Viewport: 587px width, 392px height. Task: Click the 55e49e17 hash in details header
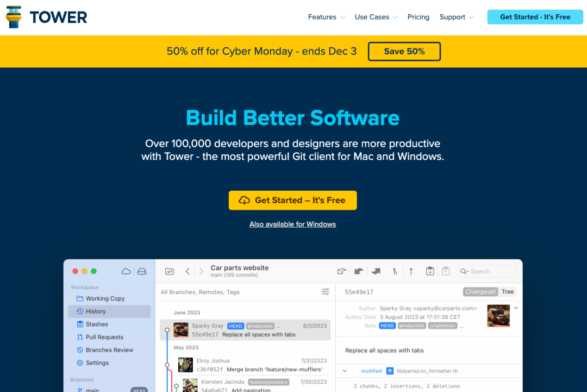359,292
